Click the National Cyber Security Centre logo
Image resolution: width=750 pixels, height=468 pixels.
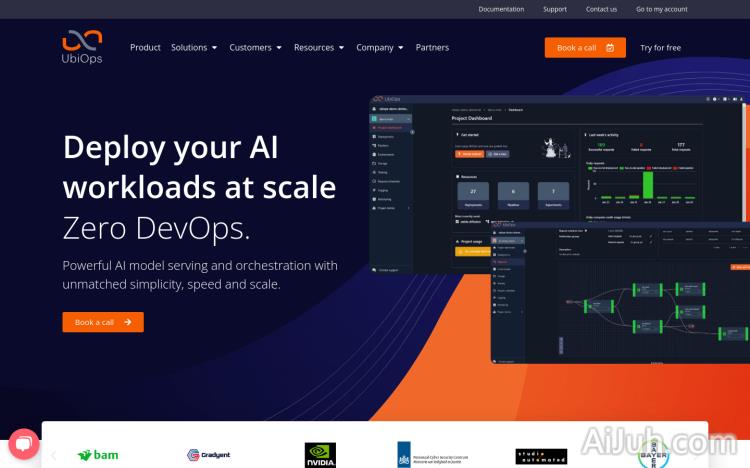click(x=433, y=455)
